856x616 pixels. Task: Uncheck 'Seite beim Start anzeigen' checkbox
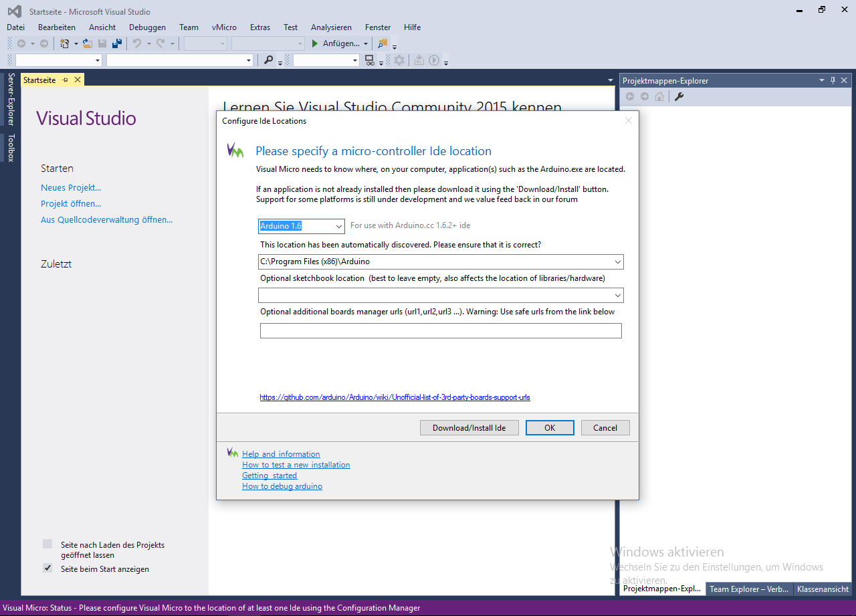[x=47, y=569]
